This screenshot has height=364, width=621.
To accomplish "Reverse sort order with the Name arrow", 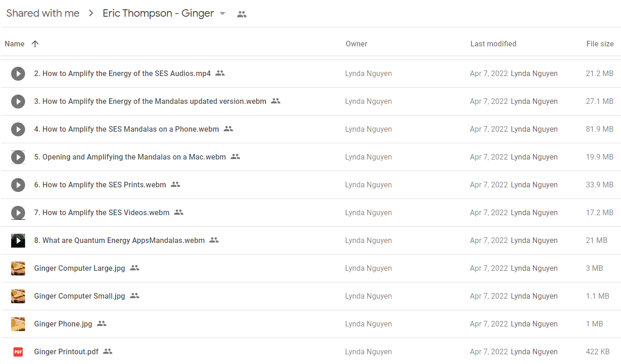I will (35, 44).
